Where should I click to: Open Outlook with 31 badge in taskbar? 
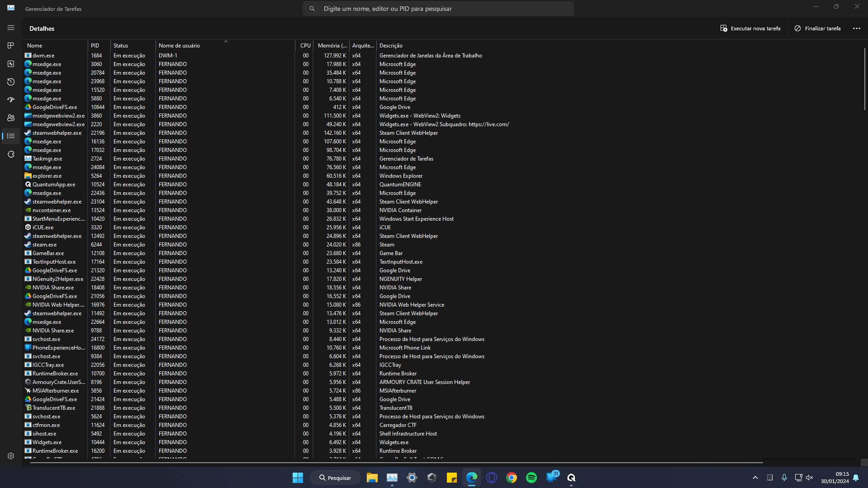tap(552, 477)
